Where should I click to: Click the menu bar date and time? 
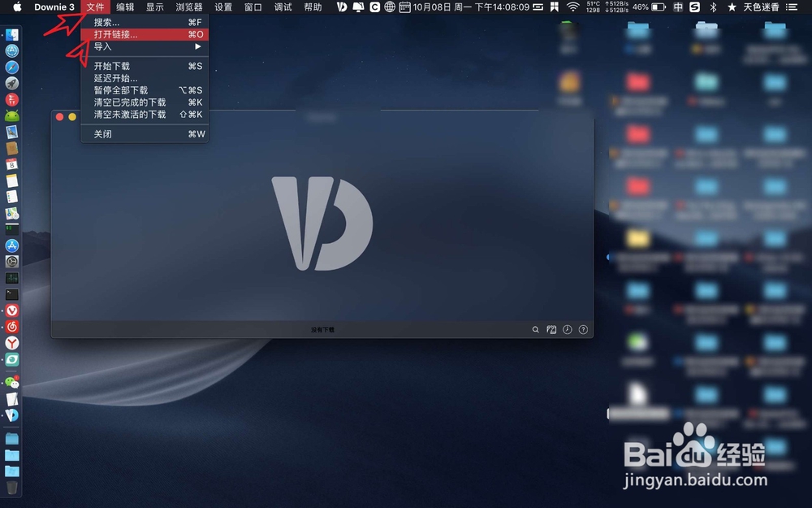471,7
